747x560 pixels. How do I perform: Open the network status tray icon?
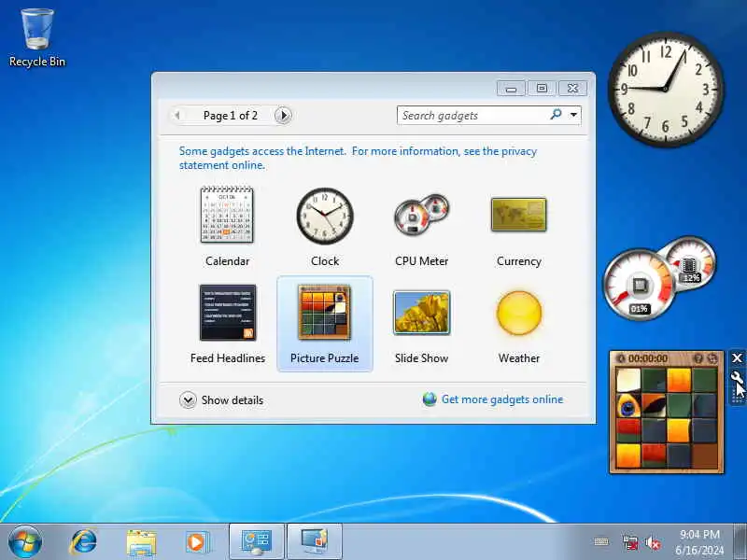630,542
